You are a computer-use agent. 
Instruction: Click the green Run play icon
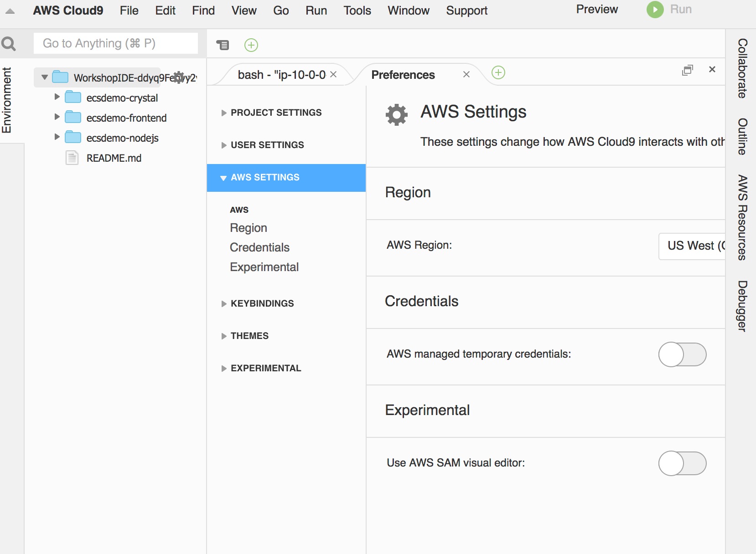coord(655,10)
